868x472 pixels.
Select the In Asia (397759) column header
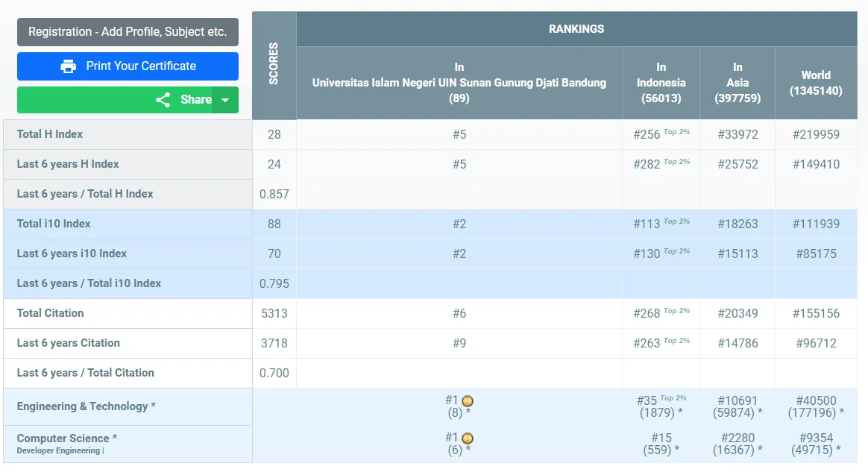pos(737,83)
